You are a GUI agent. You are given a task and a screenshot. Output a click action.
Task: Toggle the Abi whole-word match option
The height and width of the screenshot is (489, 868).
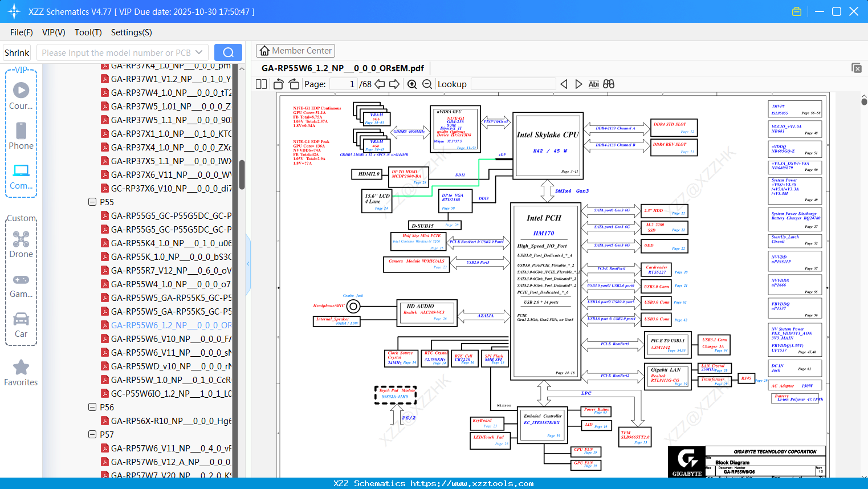coord(593,84)
